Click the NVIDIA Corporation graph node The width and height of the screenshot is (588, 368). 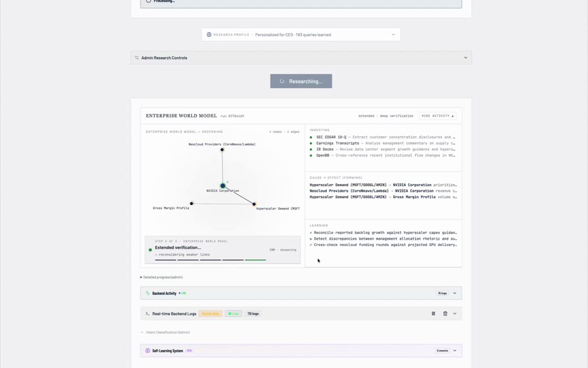click(x=223, y=186)
